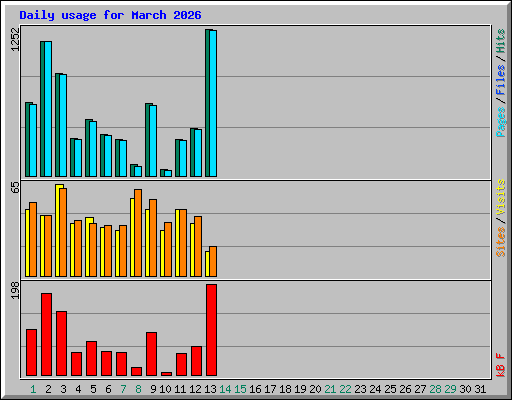512x400 pixels.
Task: Click day label '1' on x-axis
Action: 33,389
